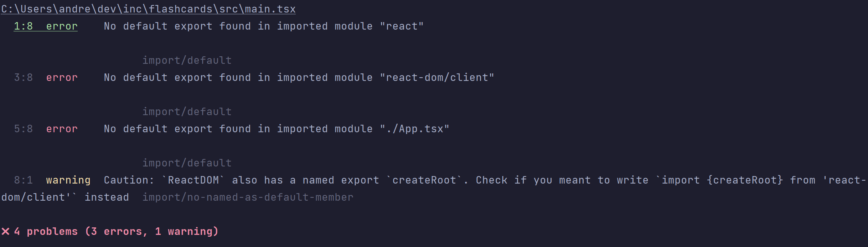The image size is (868, 247).
Task: Click the import/no-named-as-default-member rule name
Action: point(248,197)
